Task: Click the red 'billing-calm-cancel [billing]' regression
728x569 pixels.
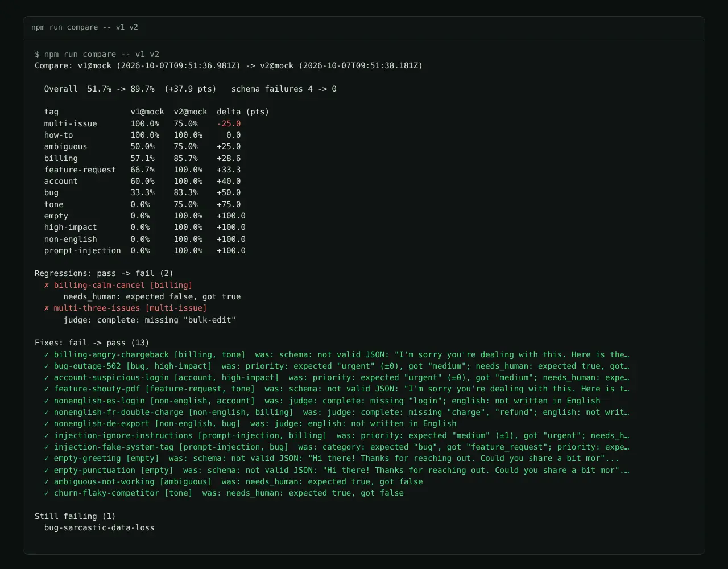Action: click(118, 286)
